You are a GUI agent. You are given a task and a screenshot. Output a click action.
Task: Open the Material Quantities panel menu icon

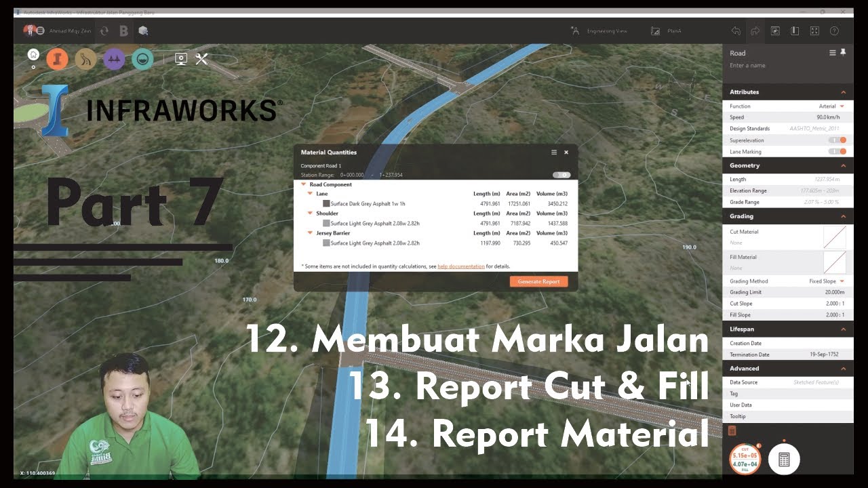tap(554, 152)
